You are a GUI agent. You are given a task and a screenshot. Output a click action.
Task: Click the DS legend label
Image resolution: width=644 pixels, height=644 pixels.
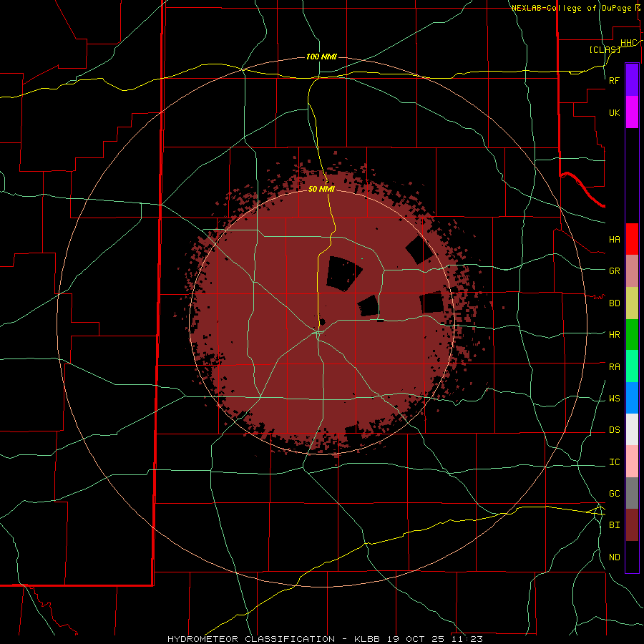tap(615, 430)
